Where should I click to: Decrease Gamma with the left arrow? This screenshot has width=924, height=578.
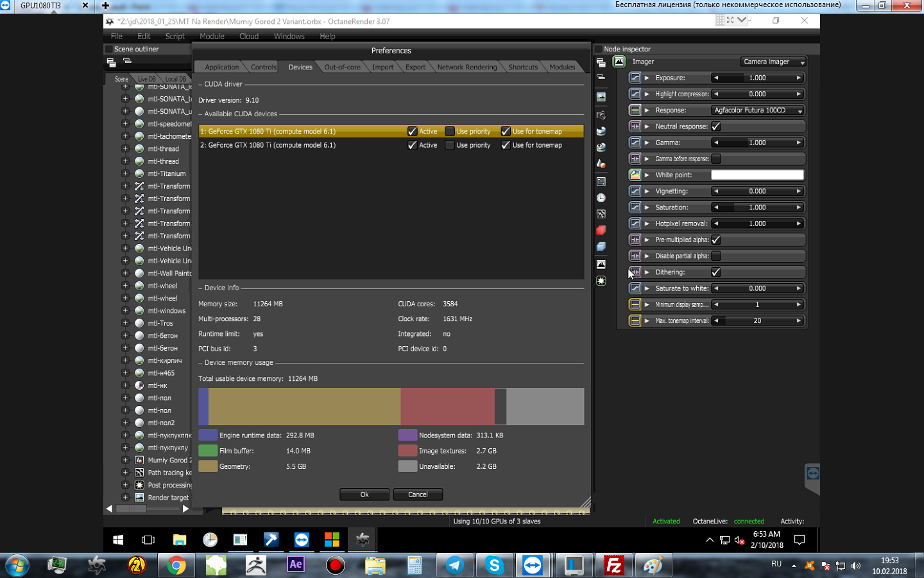tap(716, 143)
